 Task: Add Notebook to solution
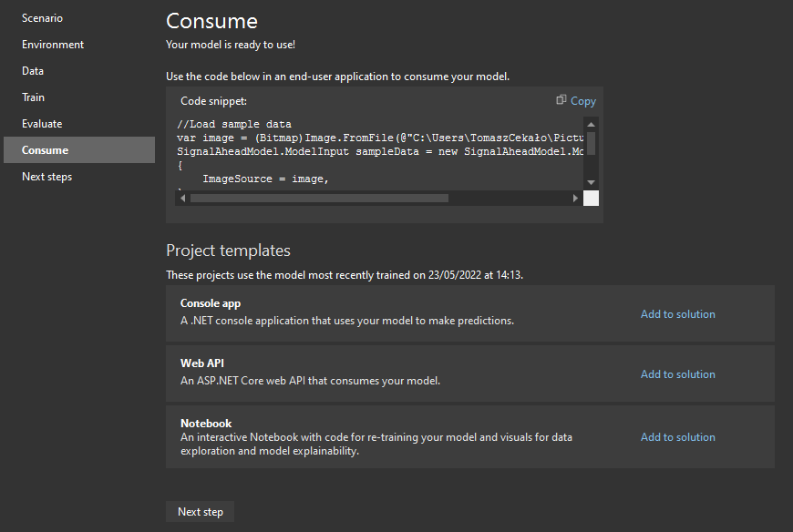pyautogui.click(x=677, y=437)
